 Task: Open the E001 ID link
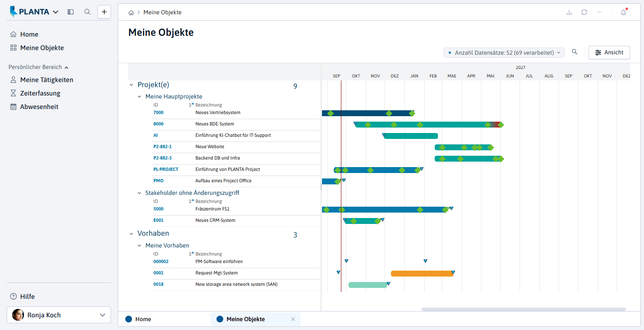[158, 221]
